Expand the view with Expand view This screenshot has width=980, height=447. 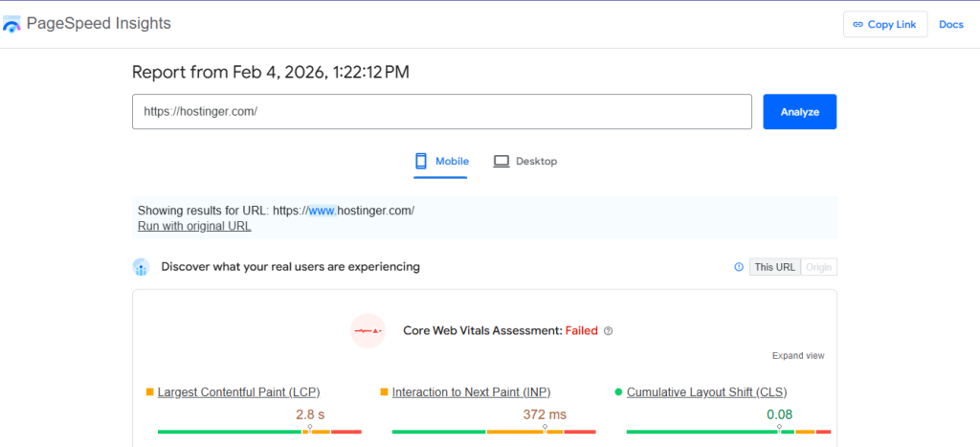click(798, 356)
